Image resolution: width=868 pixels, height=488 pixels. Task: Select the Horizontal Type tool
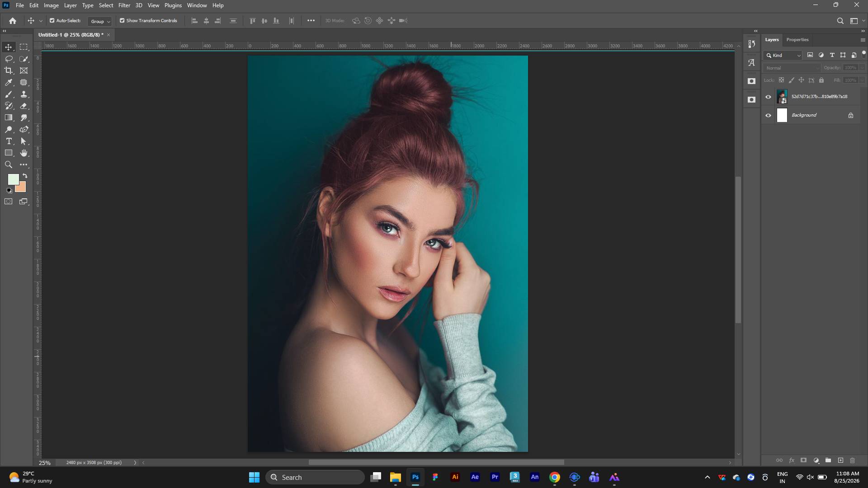[x=9, y=141]
